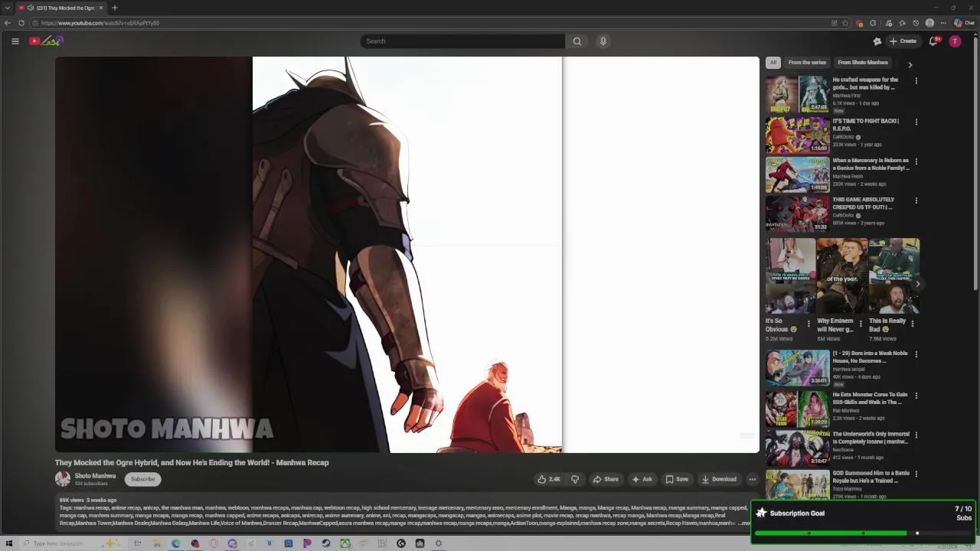Share this video
The height and width of the screenshot is (551, 980).
(x=606, y=479)
